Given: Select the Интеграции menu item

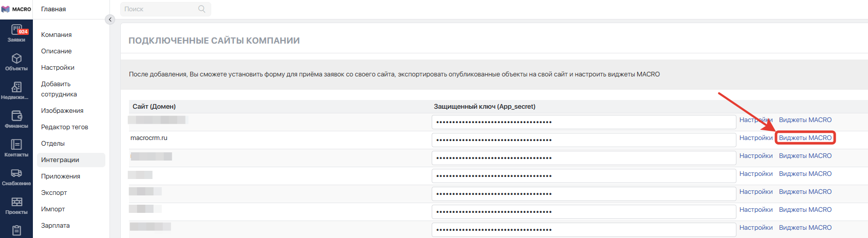Looking at the screenshot, I should tap(60, 160).
